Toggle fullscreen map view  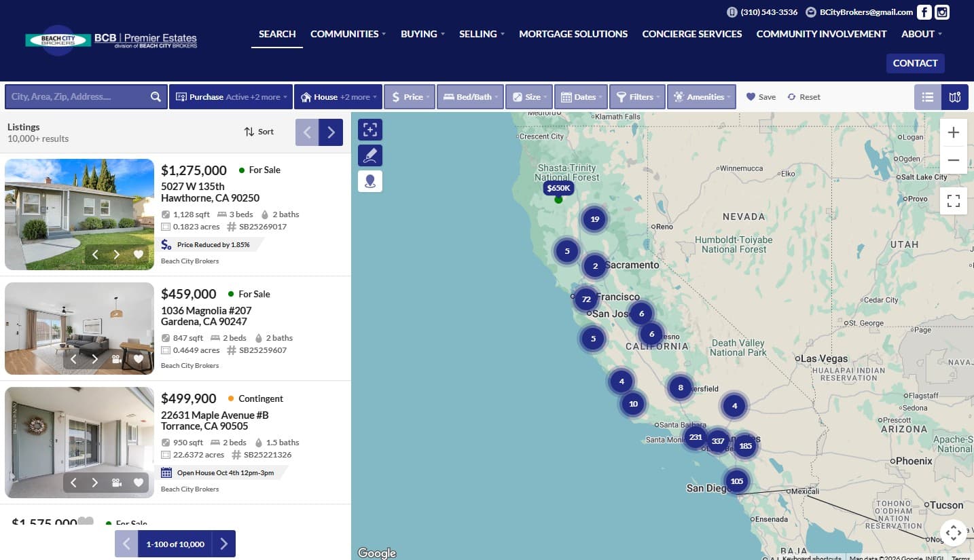(953, 201)
